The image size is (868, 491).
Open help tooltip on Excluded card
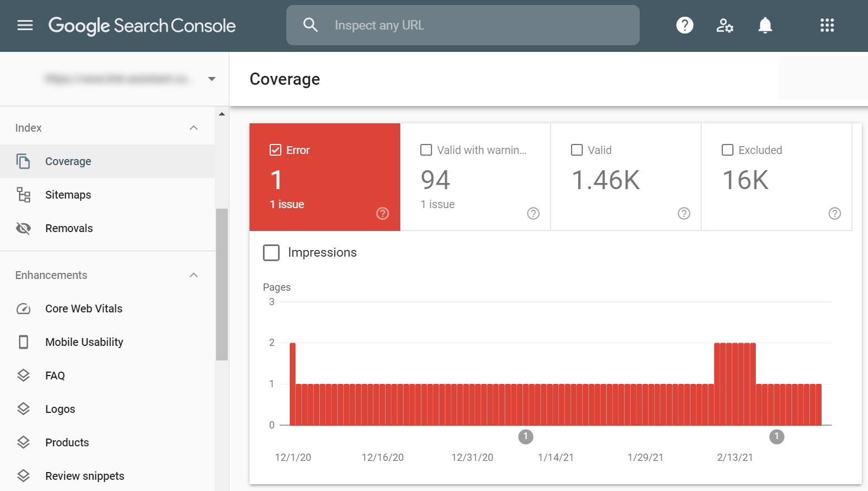(x=835, y=213)
